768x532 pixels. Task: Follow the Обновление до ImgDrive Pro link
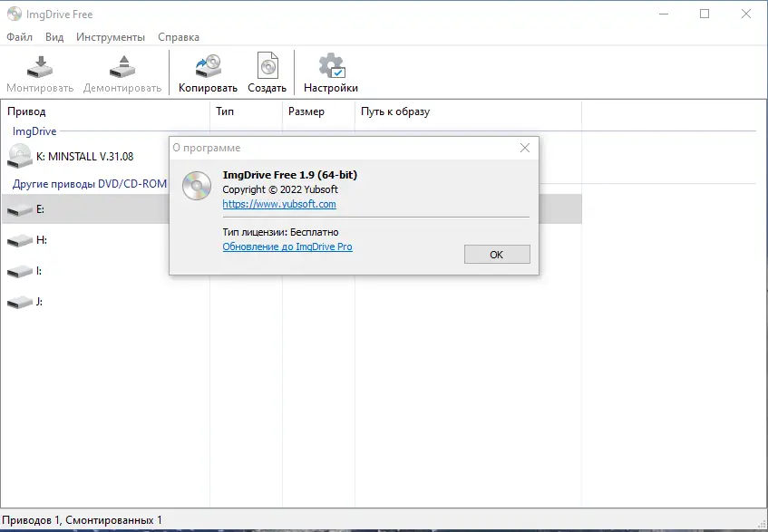click(287, 247)
